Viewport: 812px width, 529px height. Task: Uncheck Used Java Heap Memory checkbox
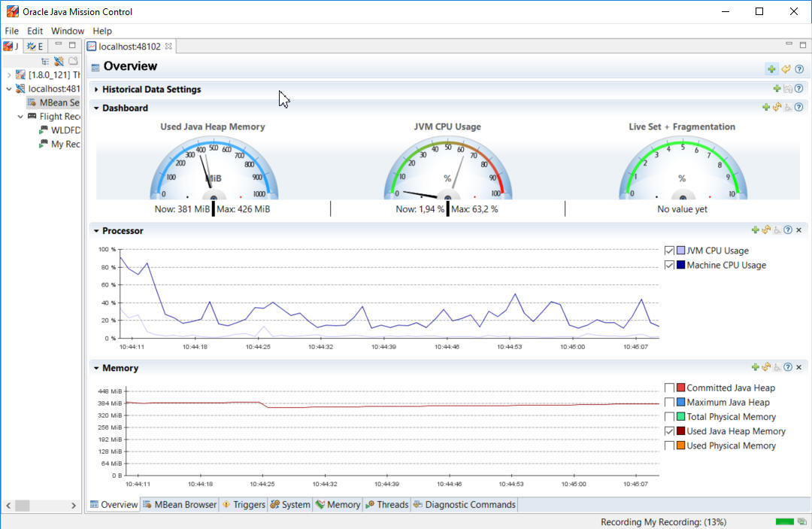[669, 432]
